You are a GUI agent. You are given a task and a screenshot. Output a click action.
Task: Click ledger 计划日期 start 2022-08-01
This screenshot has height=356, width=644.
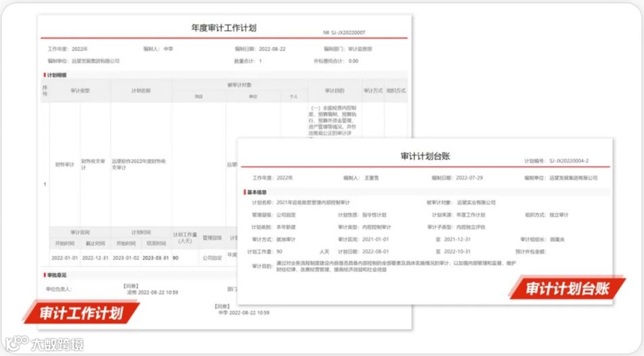click(x=376, y=252)
